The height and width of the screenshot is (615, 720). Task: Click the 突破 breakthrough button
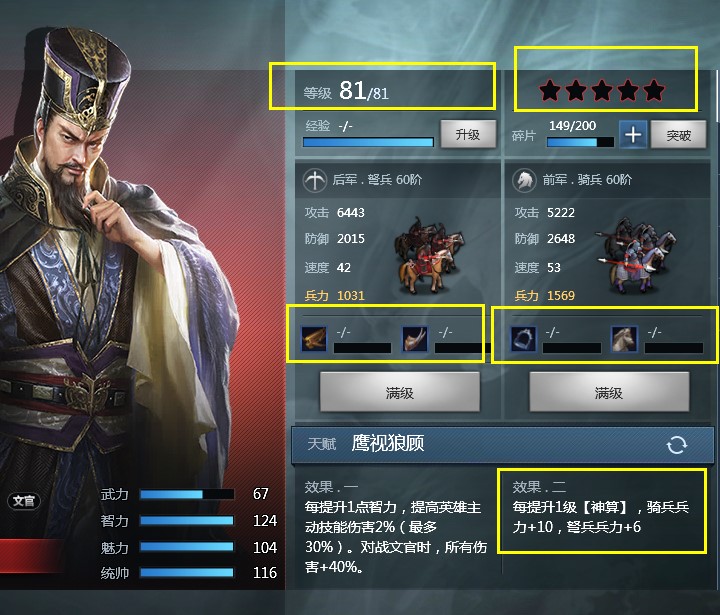coord(678,135)
